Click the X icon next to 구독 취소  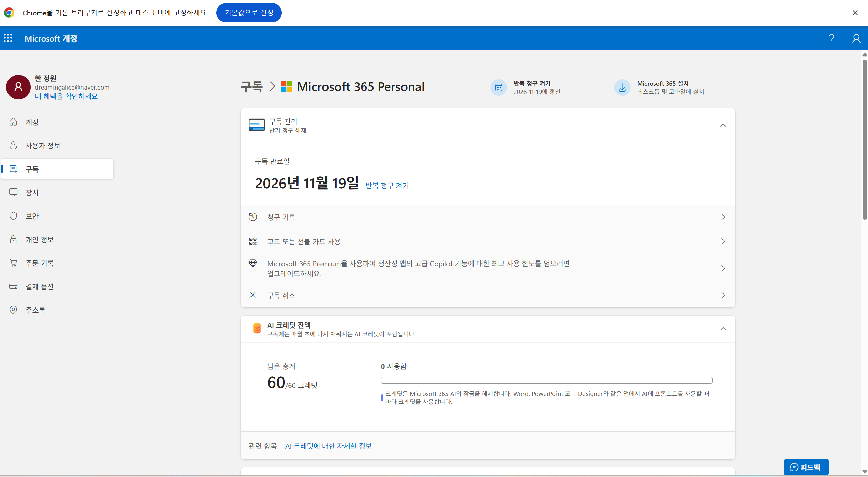253,295
